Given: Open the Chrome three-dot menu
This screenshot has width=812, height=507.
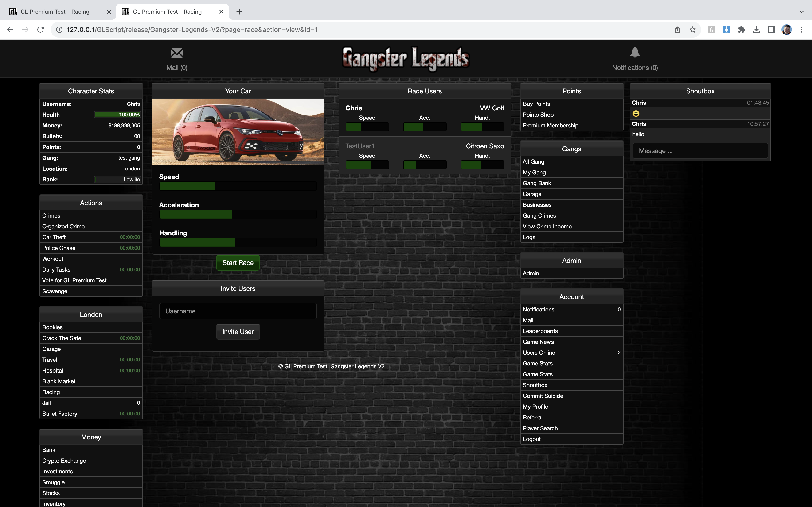Looking at the screenshot, I should (x=802, y=30).
